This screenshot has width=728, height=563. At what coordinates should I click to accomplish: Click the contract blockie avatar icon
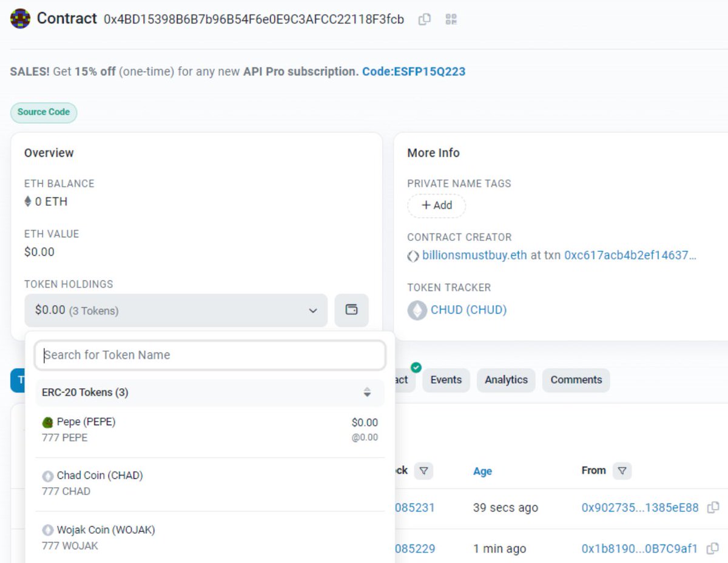coord(21,19)
